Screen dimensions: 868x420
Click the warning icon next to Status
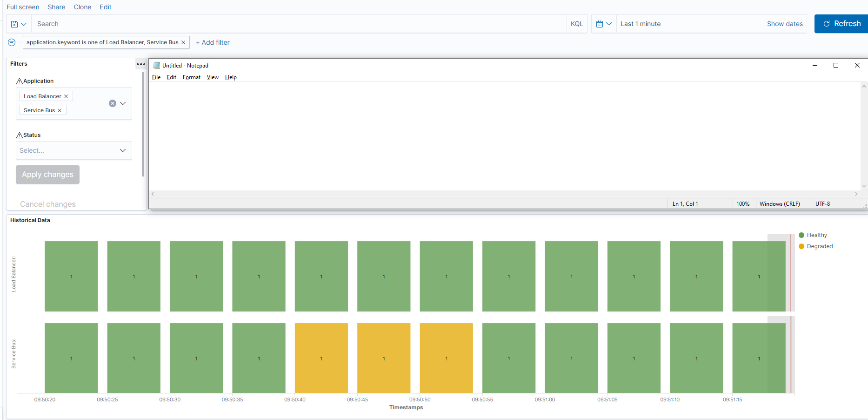19,135
